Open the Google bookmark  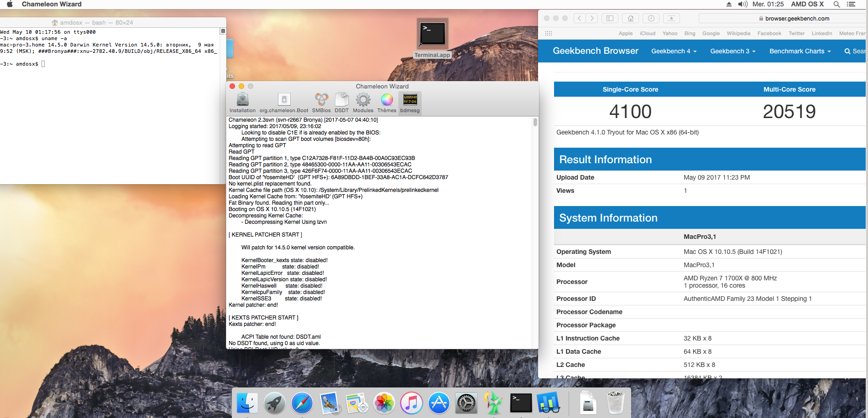[711, 33]
